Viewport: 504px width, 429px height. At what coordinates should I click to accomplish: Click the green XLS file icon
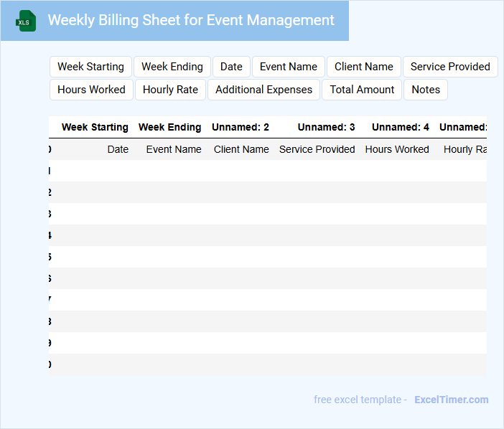tap(26, 21)
